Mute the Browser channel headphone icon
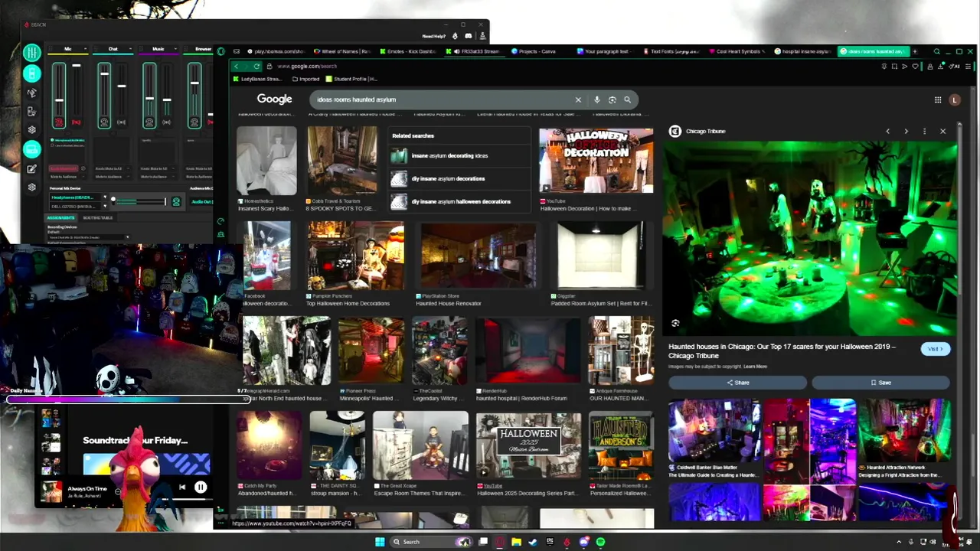This screenshot has width=980, height=551. [194, 122]
